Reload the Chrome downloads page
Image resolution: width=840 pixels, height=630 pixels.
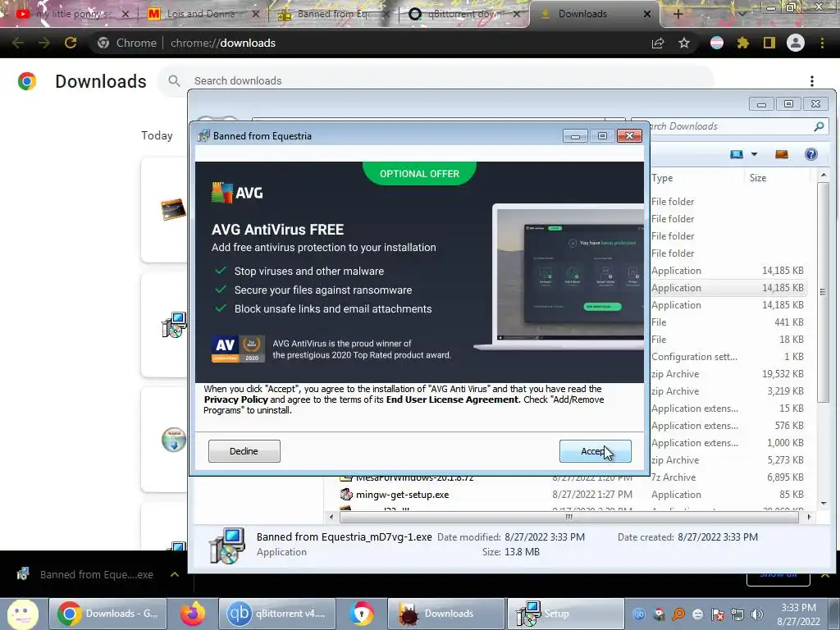pos(71,43)
